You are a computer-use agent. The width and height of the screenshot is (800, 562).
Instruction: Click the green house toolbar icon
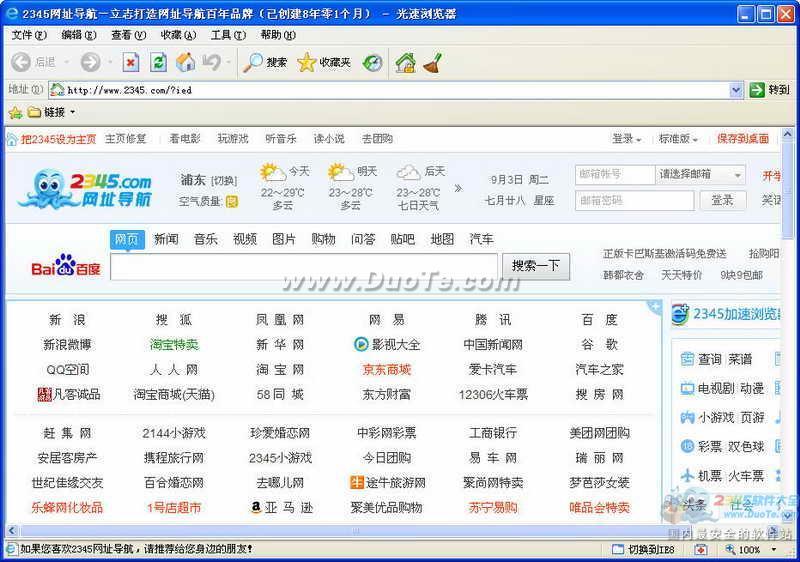coord(405,62)
